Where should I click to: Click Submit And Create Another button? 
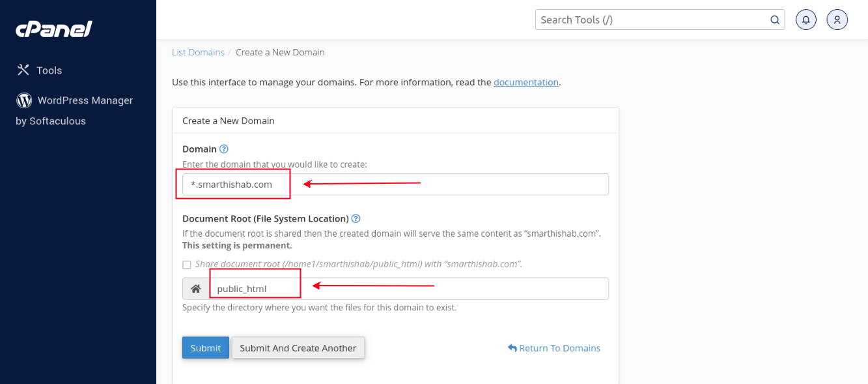[298, 348]
